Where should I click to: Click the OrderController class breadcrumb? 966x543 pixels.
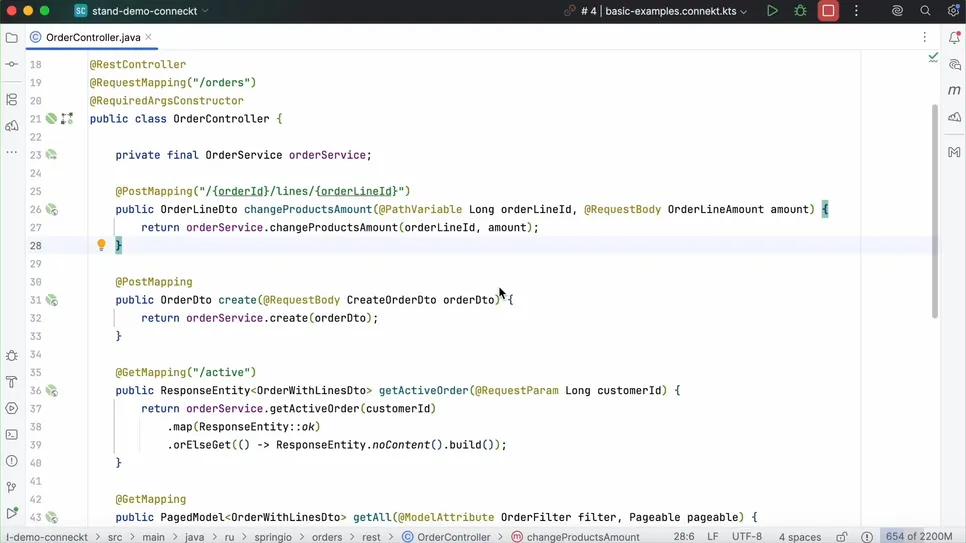pyautogui.click(x=447, y=537)
